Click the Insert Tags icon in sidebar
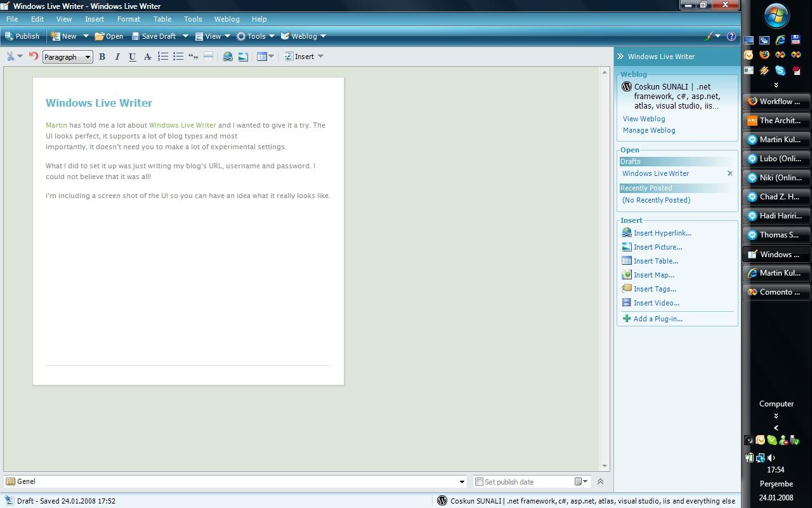Screen dimensions: 812x508 pyautogui.click(x=627, y=289)
